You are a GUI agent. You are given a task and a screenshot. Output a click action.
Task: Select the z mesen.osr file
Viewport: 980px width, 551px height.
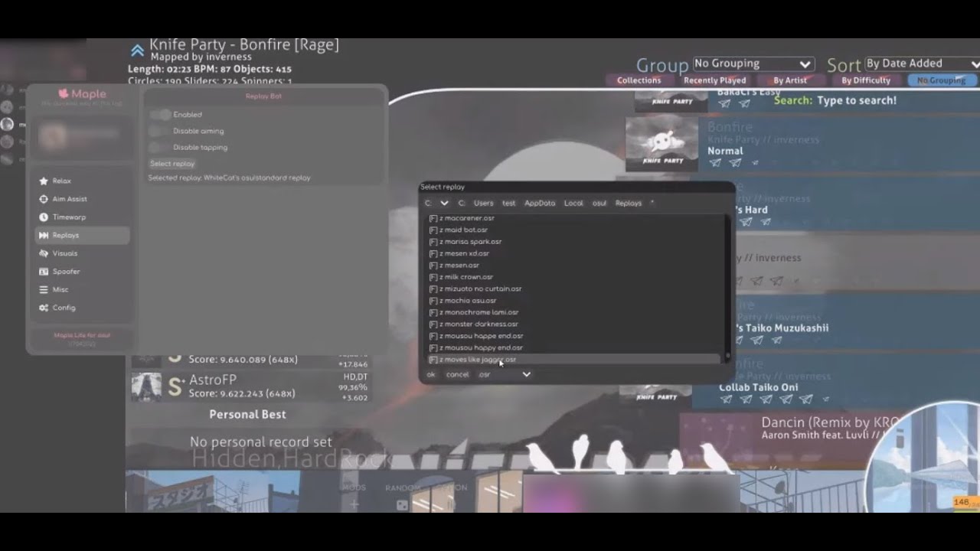pyautogui.click(x=573, y=266)
